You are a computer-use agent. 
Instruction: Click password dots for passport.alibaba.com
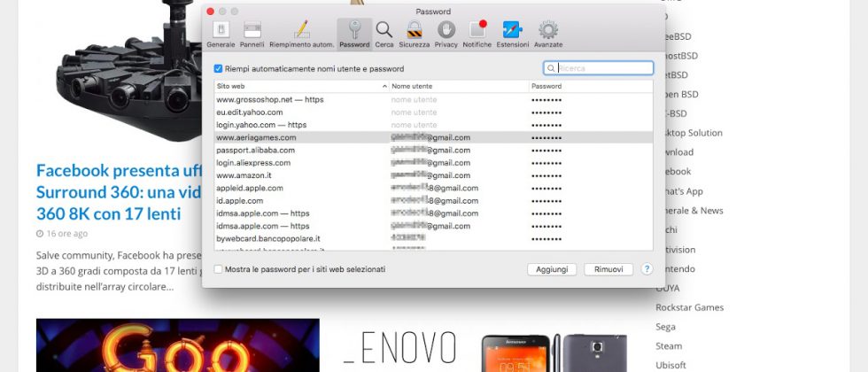coord(546,151)
